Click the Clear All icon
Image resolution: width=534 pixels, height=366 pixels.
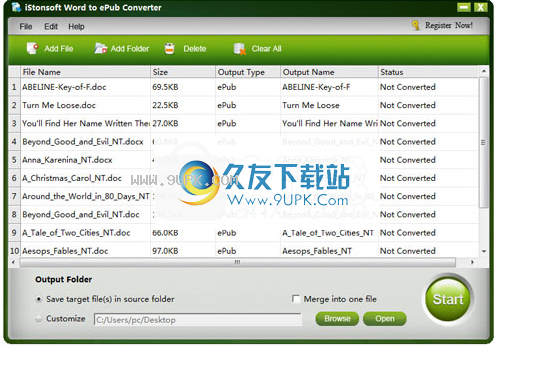click(240, 48)
